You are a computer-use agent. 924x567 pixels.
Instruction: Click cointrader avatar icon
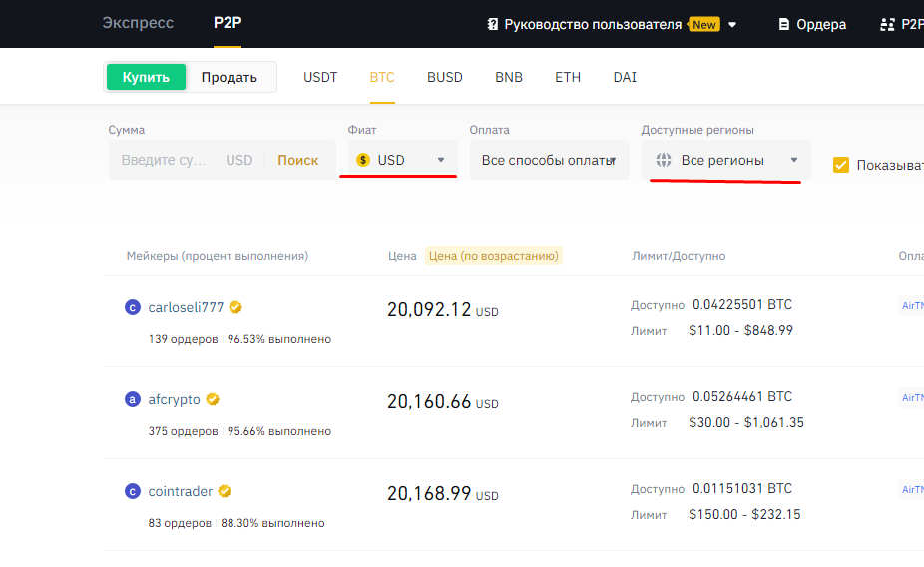[x=132, y=492]
